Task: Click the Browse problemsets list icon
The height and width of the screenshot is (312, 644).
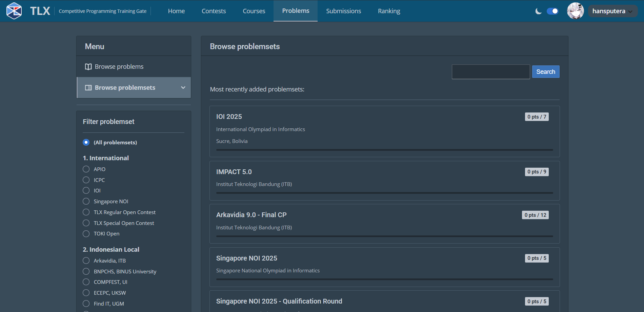Action: point(88,88)
